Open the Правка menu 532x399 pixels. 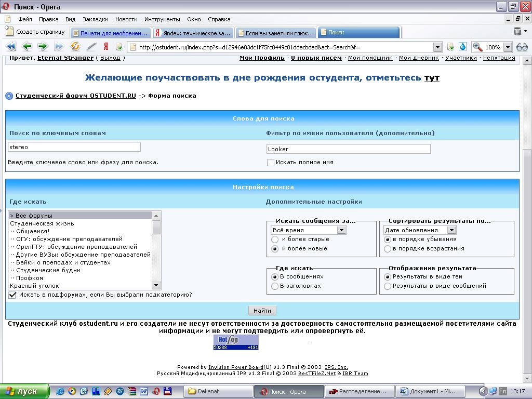pos(48,19)
